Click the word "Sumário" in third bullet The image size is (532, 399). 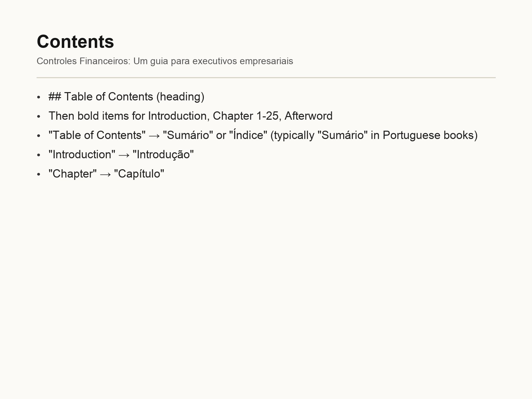pyautogui.click(x=188, y=135)
